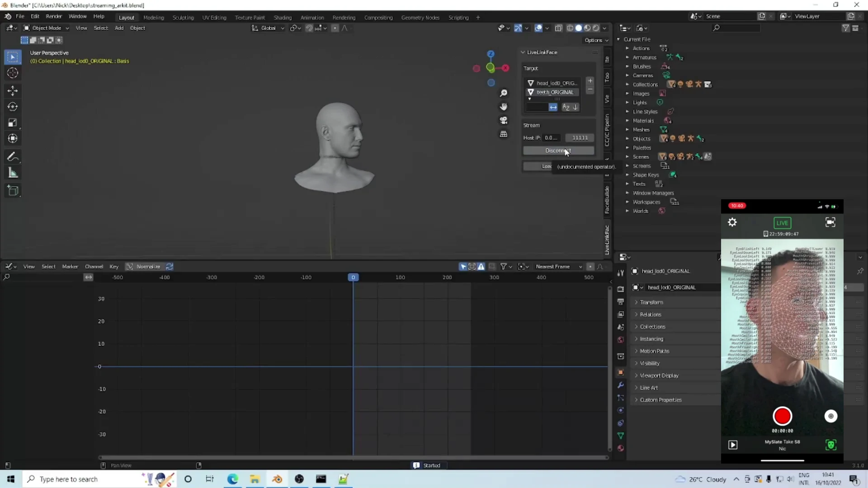Select the Rotate tool
The height and width of the screenshot is (488, 868).
pos(13,107)
